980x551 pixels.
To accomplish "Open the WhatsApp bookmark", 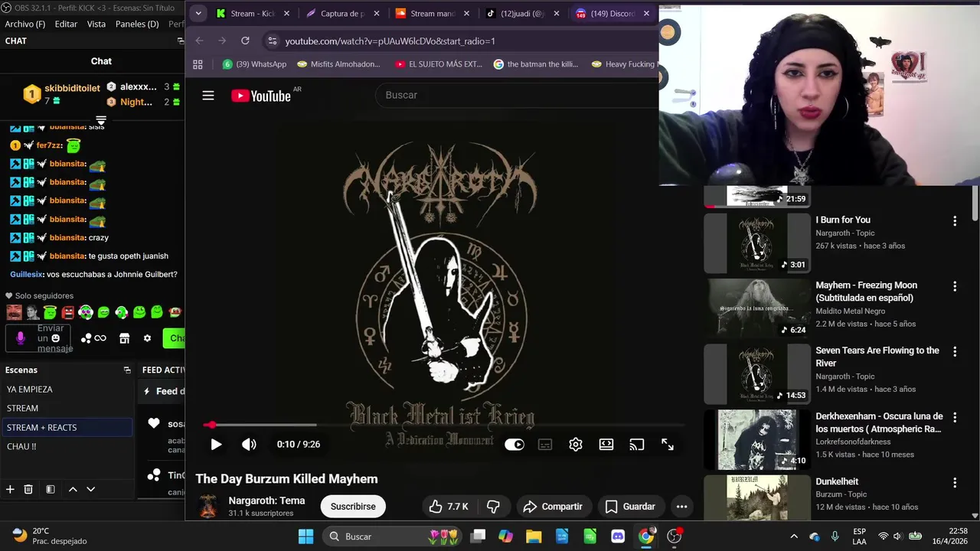I will pyautogui.click(x=254, y=64).
